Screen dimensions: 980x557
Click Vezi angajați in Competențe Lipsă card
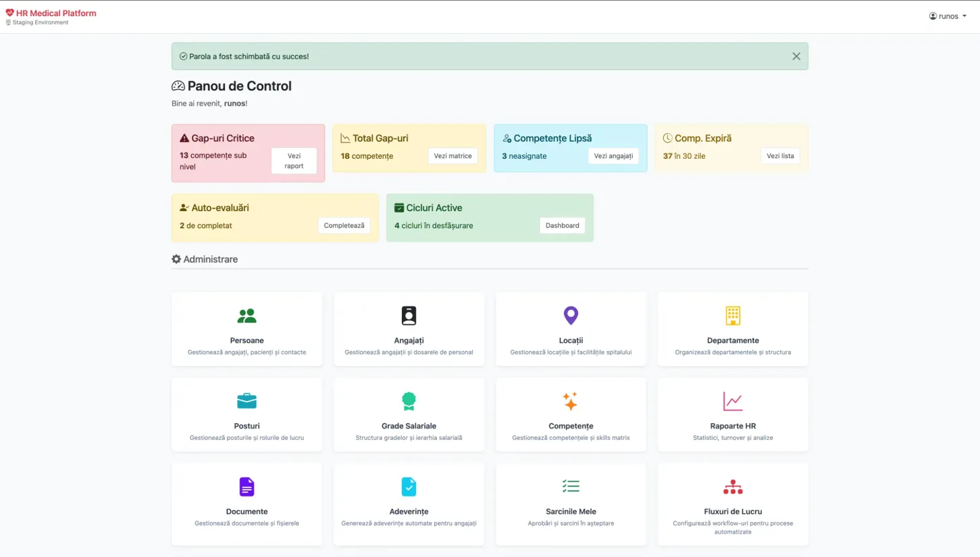(612, 155)
